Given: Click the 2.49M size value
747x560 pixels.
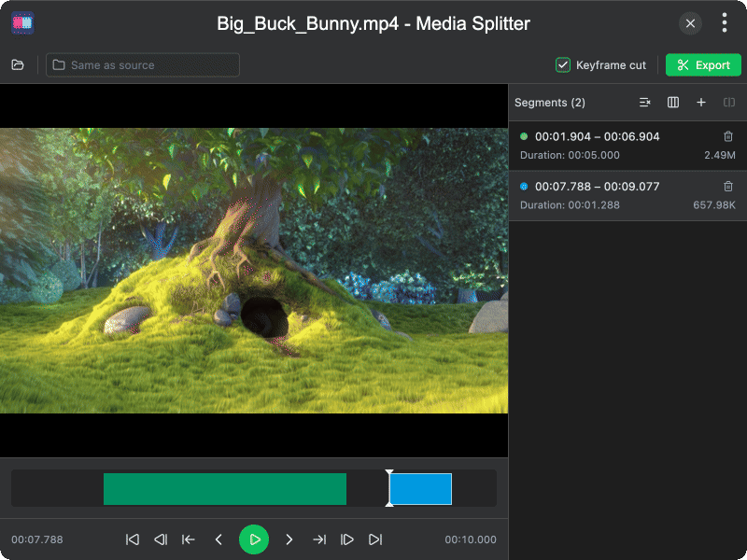Looking at the screenshot, I should [719, 155].
